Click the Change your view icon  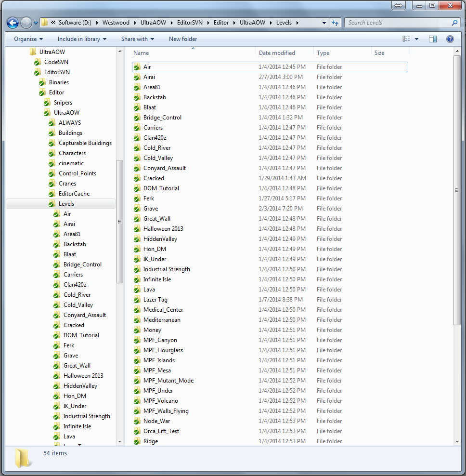click(406, 39)
